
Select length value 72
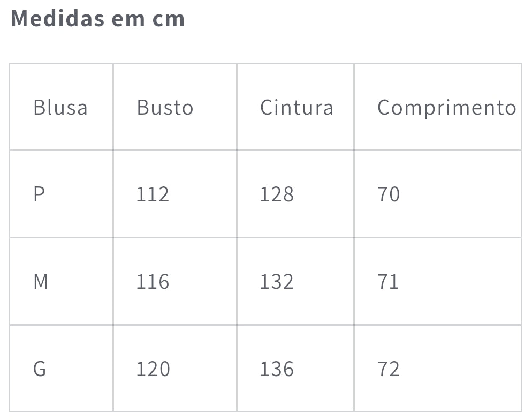pos(389,369)
